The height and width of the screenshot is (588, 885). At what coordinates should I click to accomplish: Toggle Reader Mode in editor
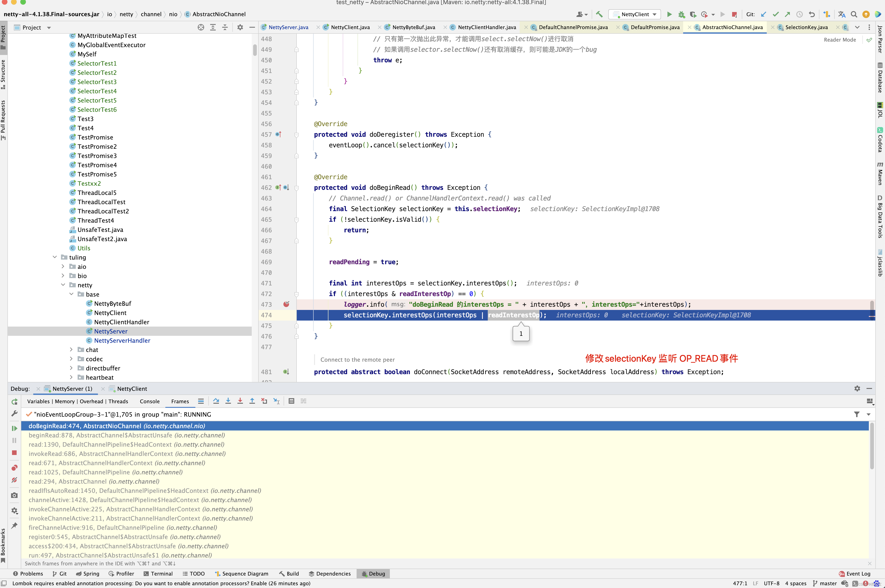840,40
